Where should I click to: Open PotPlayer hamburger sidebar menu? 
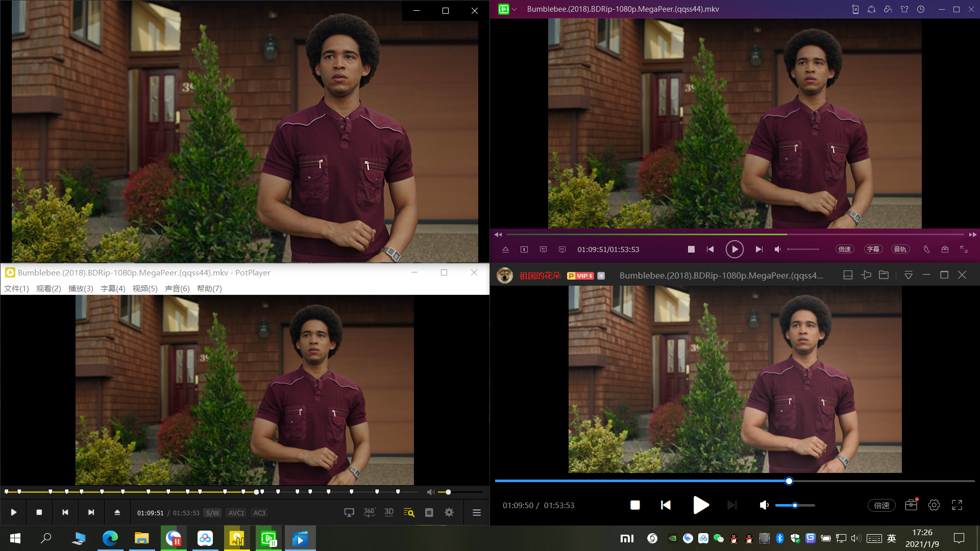[477, 513]
